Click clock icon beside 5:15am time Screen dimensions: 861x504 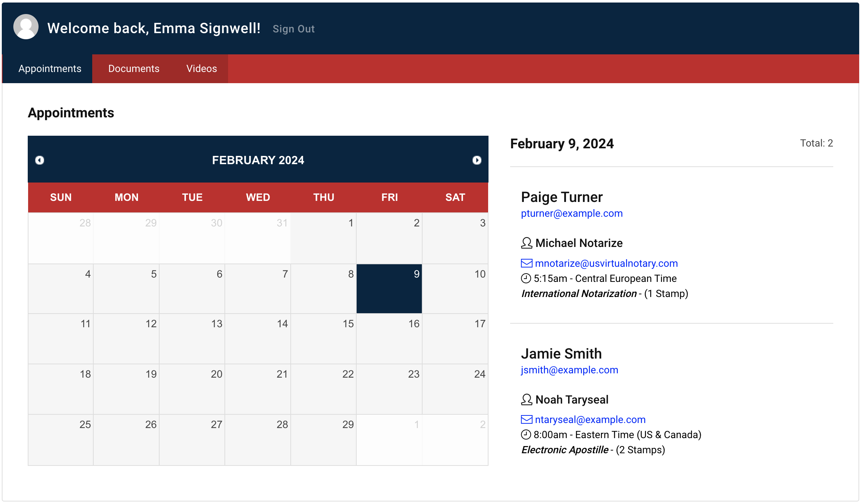point(526,278)
